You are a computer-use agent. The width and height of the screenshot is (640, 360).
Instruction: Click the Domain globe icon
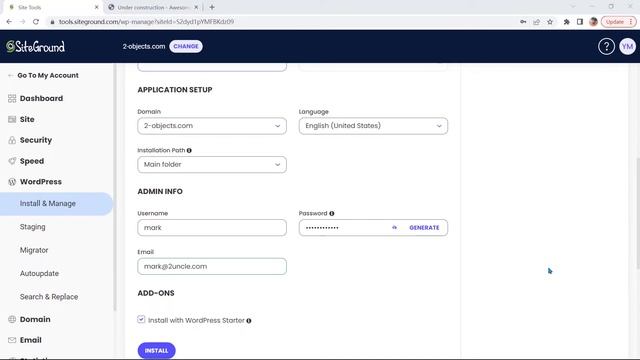tap(12, 319)
